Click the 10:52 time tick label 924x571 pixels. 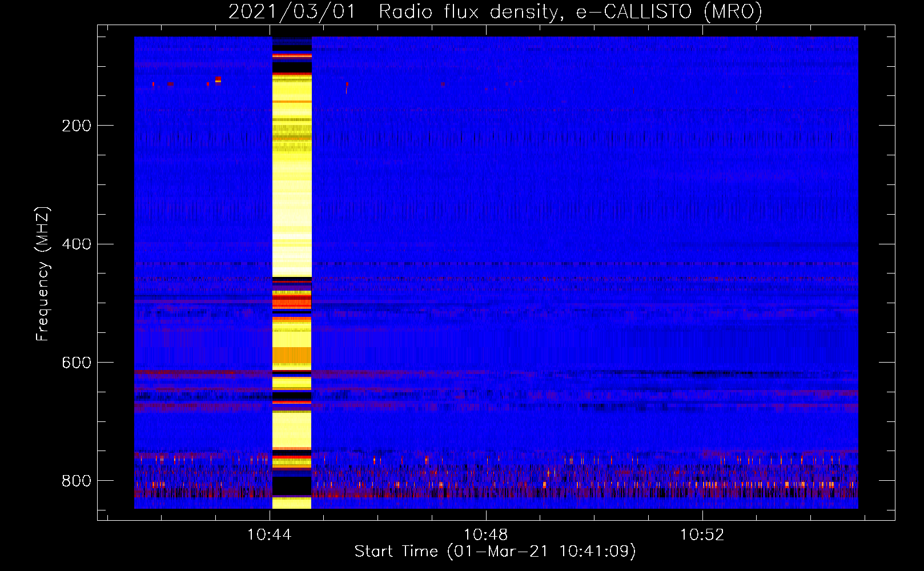point(702,535)
